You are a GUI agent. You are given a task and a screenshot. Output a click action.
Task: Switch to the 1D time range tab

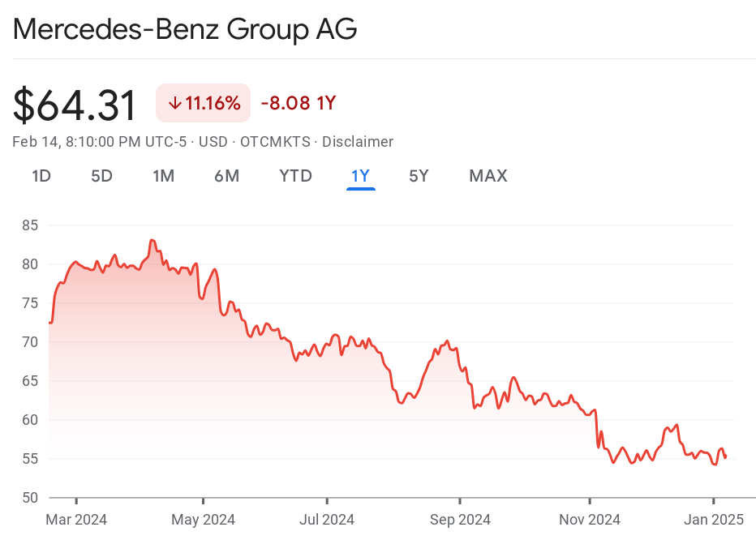pos(41,176)
